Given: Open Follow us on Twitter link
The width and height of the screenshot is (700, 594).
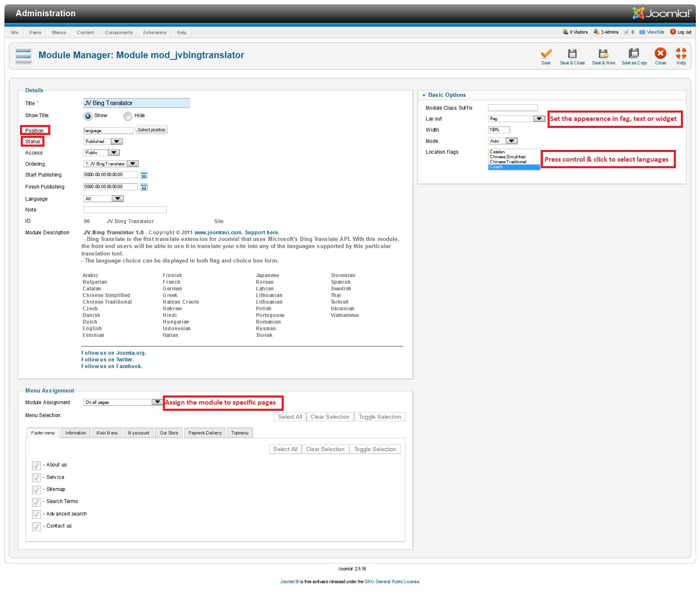Looking at the screenshot, I should pyautogui.click(x=108, y=360).
